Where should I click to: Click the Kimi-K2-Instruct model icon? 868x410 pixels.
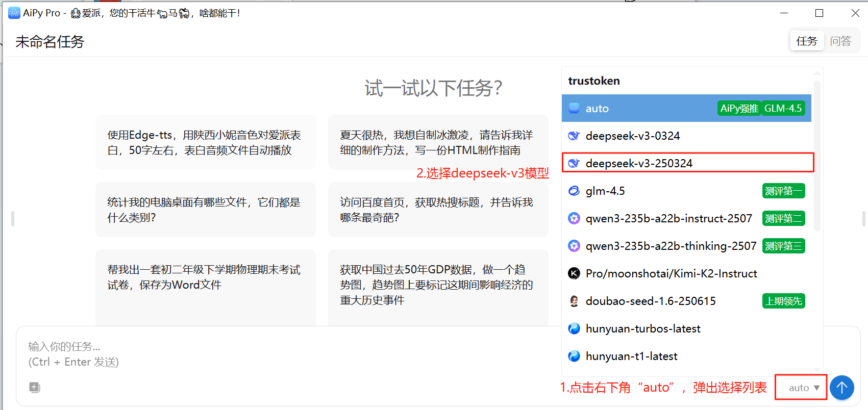(574, 273)
